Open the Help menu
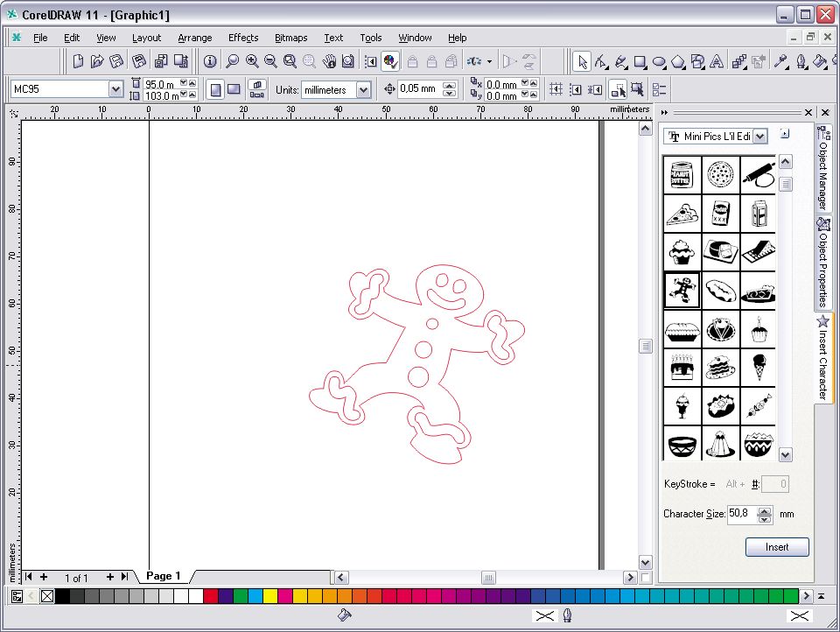 [x=457, y=38]
